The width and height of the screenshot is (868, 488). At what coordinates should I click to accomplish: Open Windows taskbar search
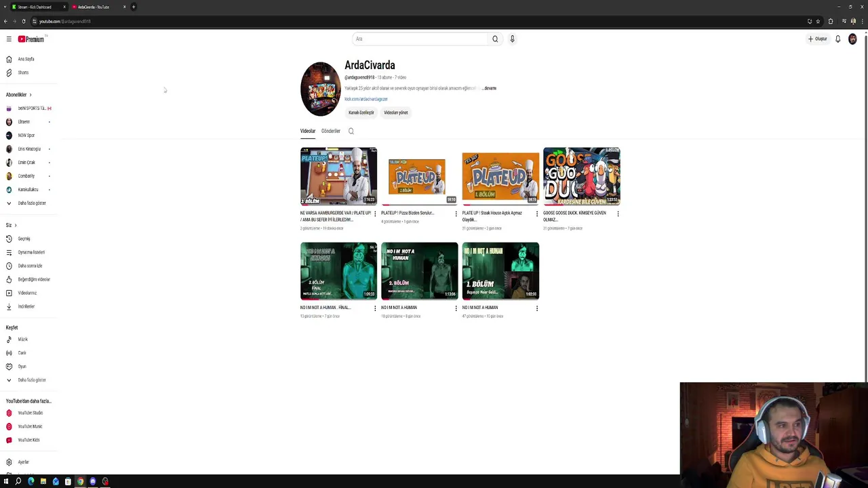[18, 481]
